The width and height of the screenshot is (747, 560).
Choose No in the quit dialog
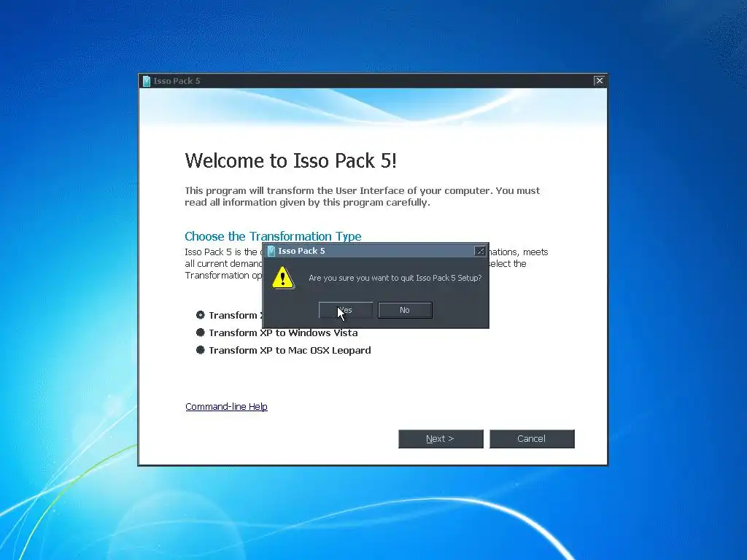[405, 310]
